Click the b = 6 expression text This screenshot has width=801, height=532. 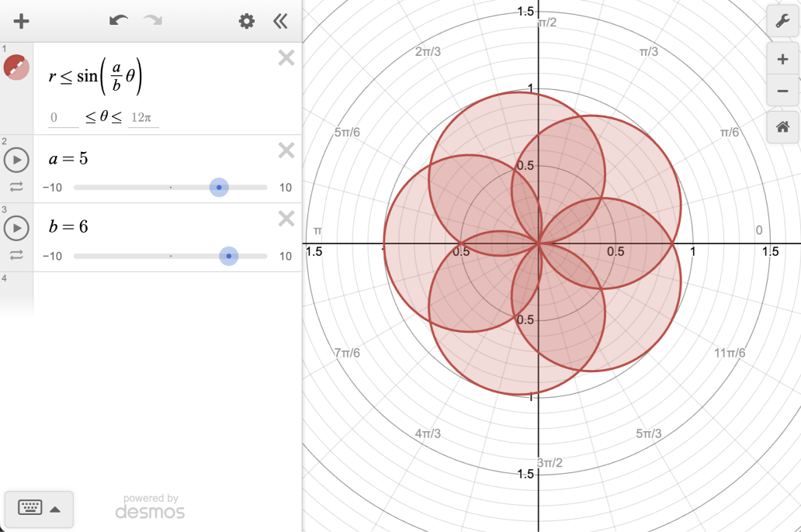click(x=68, y=226)
